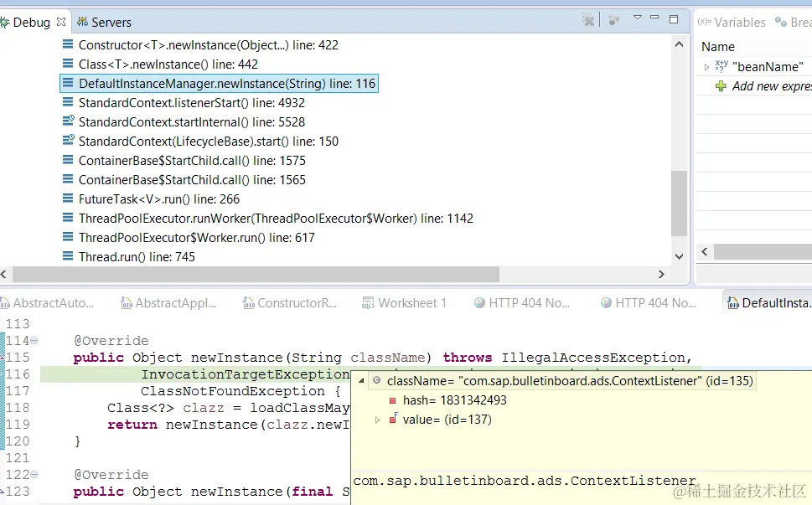Click the return keyword on line 119

point(132,425)
